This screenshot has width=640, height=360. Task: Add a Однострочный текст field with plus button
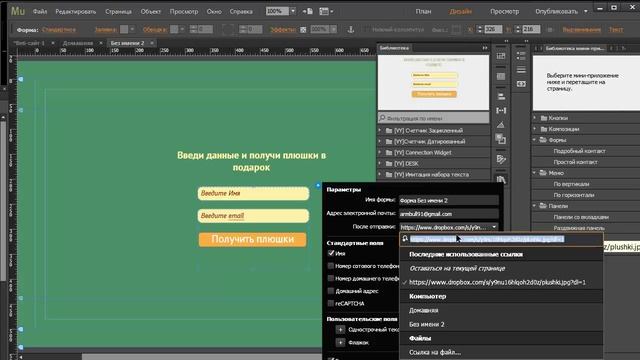[x=340, y=329]
